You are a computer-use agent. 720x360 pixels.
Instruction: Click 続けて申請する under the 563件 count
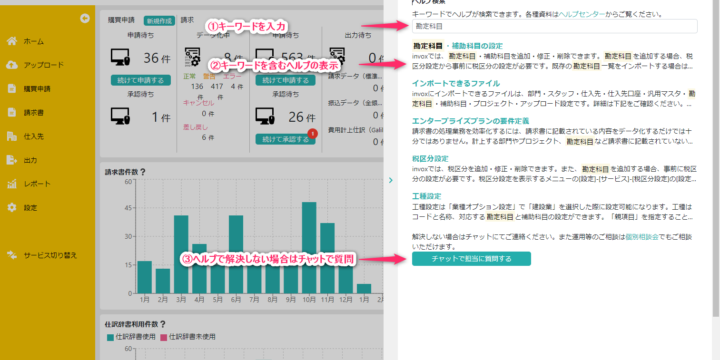pos(285,80)
